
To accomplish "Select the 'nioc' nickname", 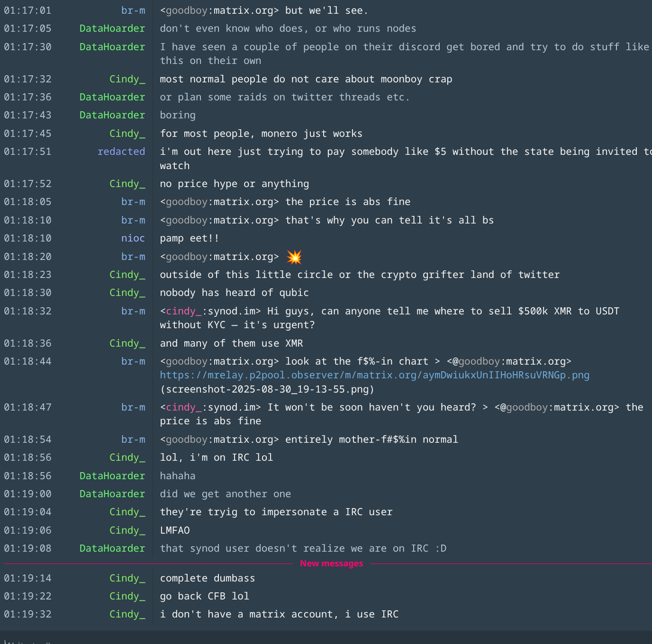I will 133,238.
